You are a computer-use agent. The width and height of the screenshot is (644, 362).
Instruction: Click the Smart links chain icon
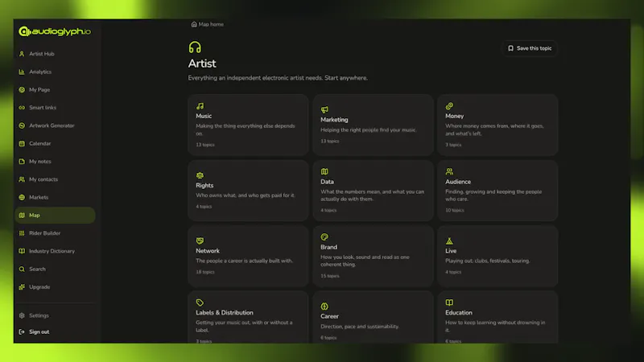22,108
